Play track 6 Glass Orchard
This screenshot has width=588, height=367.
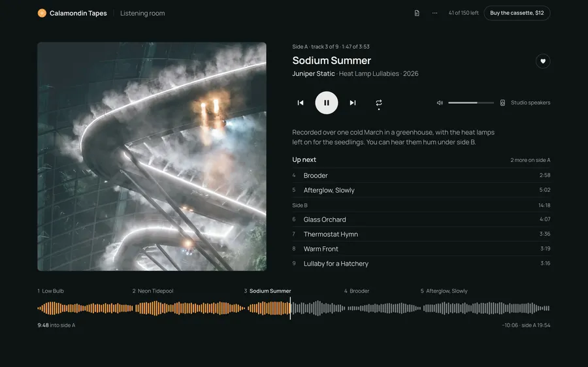point(421,219)
